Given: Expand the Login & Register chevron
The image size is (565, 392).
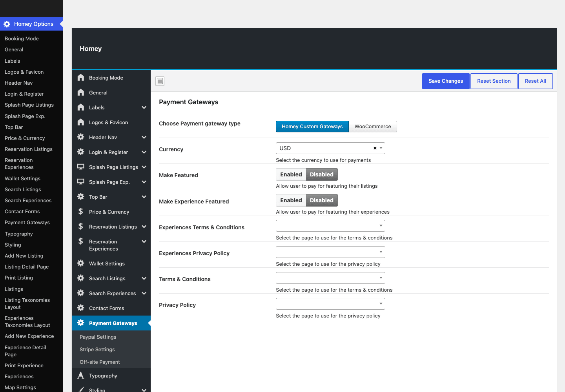Looking at the screenshot, I should [144, 152].
